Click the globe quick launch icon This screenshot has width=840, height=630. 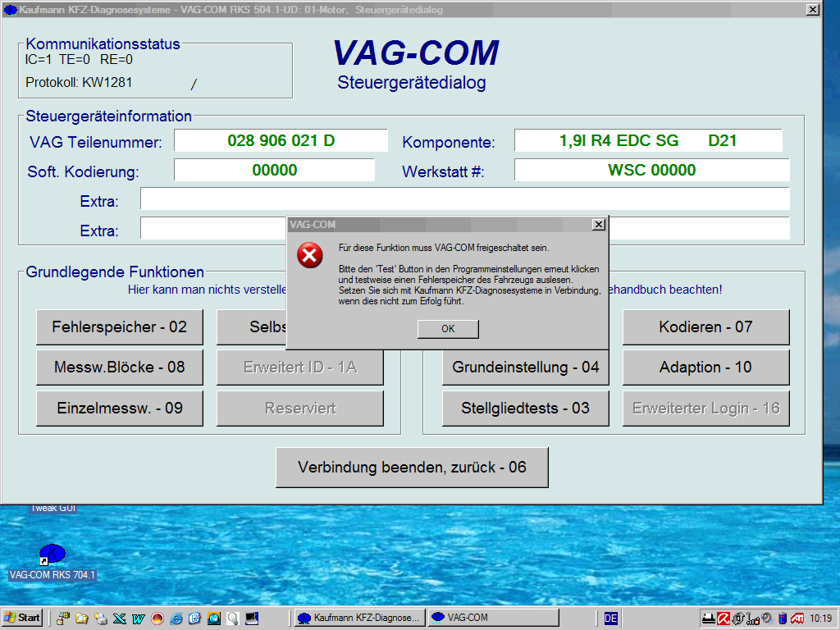coord(214,619)
